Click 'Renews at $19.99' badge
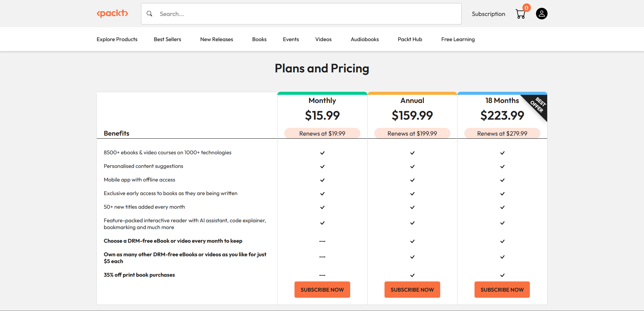The height and width of the screenshot is (311, 644). [x=322, y=134]
